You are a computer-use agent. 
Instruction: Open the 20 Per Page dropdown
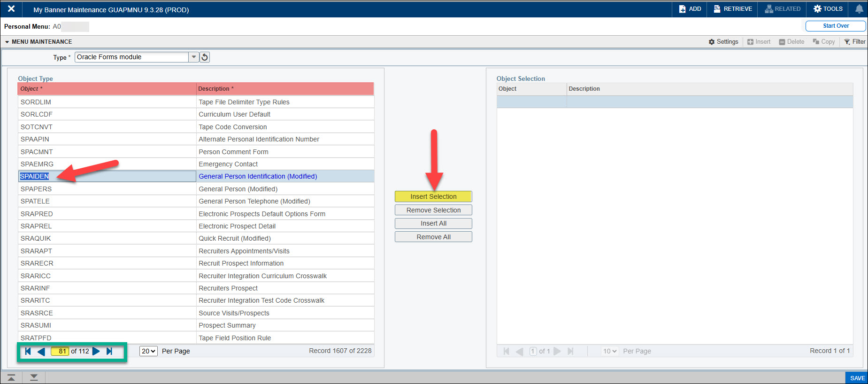click(x=148, y=351)
